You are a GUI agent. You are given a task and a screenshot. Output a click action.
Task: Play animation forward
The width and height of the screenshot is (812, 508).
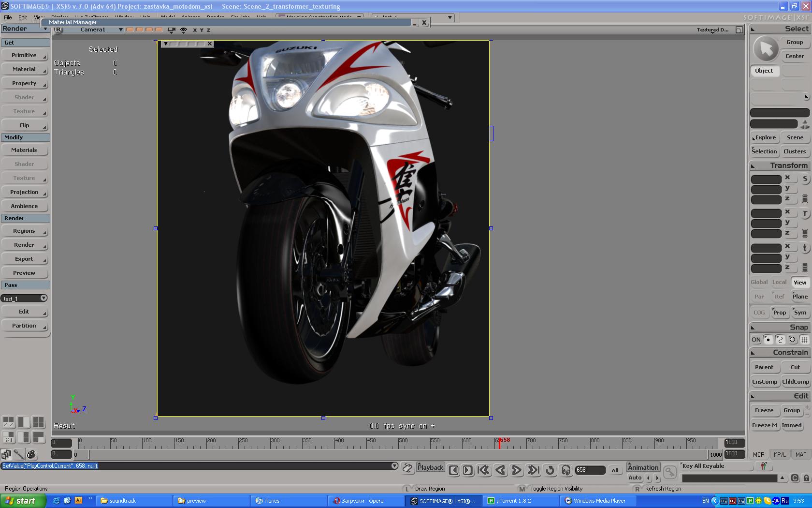coord(516,470)
